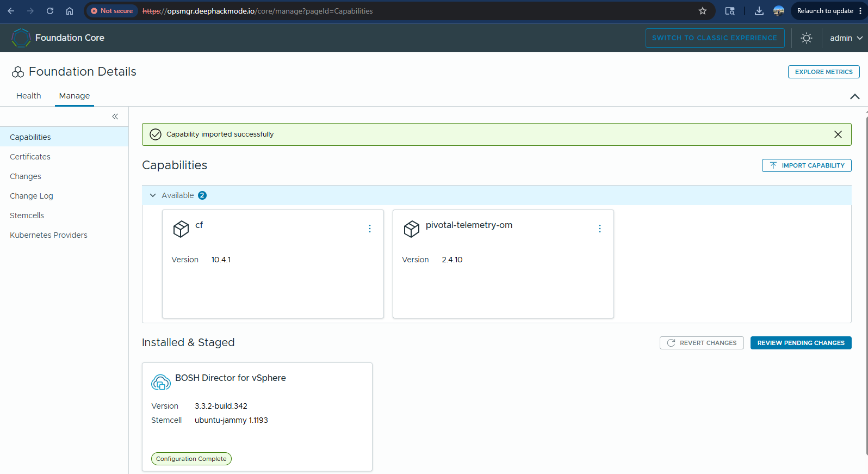Viewport: 868px width, 474px height.
Task: Open Certificates in the sidebar
Action: [x=64, y=157]
